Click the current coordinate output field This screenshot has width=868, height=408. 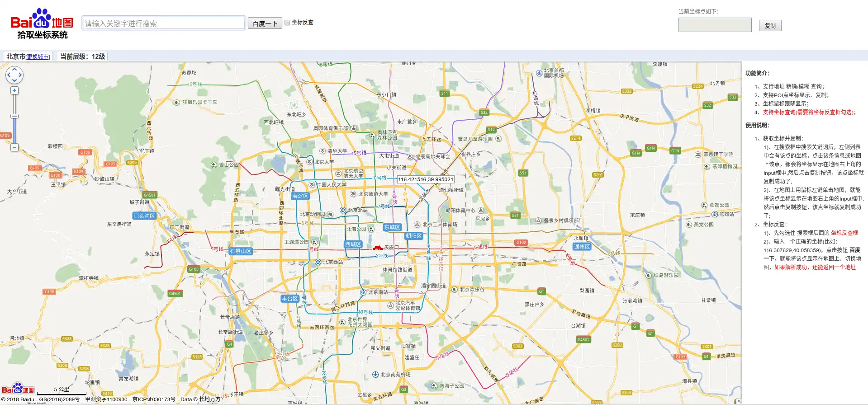[715, 25]
